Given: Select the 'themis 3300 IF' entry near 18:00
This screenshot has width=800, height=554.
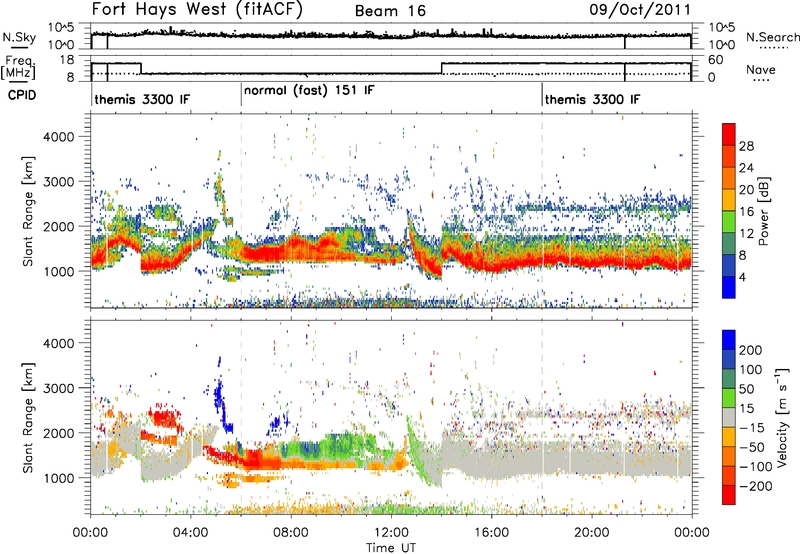Looking at the screenshot, I should coord(592,99).
